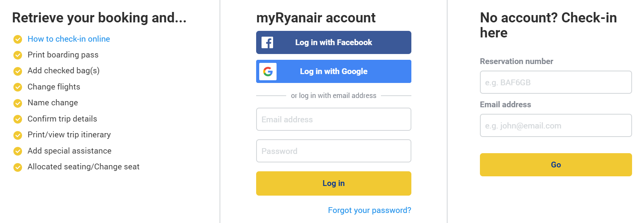Click checkmark icon beside How to check-in online

point(18,39)
